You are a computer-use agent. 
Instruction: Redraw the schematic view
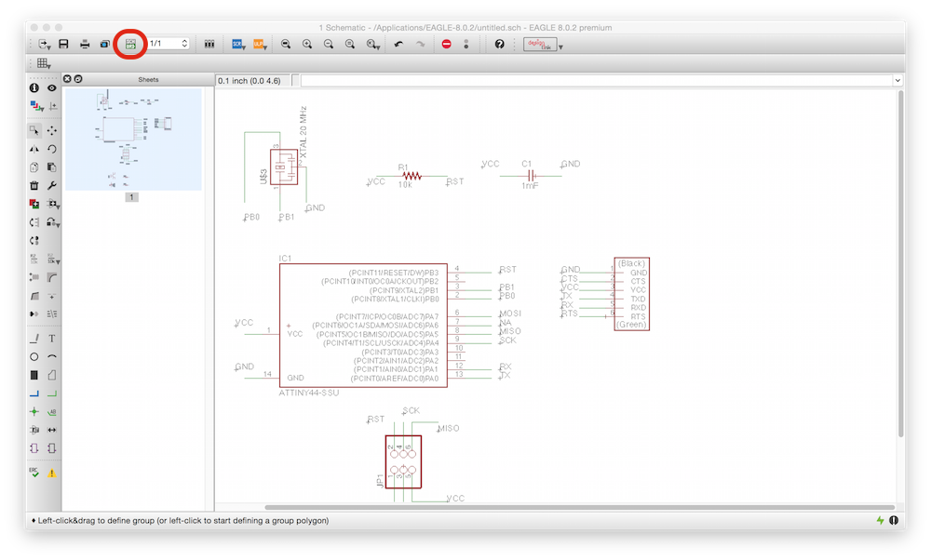tap(350, 44)
